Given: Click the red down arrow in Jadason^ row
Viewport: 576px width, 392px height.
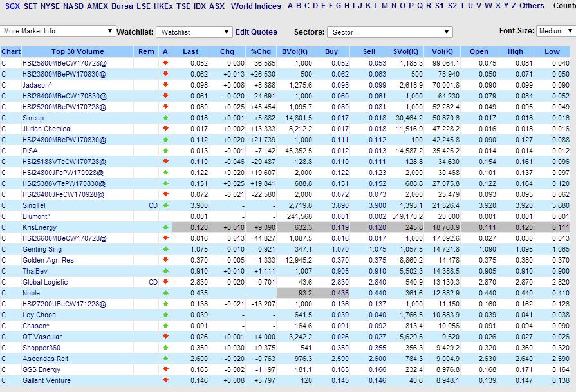Looking at the screenshot, I should pyautogui.click(x=165, y=85).
